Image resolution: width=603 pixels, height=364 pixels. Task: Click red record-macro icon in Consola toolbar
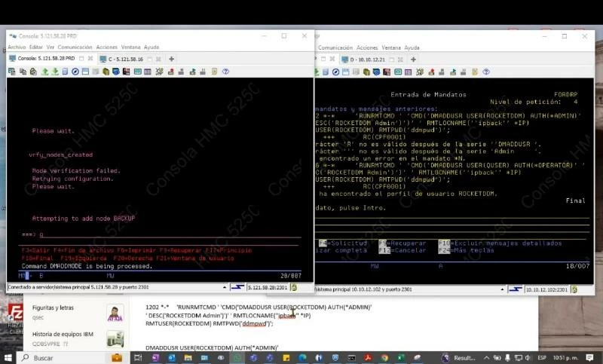[171, 72]
